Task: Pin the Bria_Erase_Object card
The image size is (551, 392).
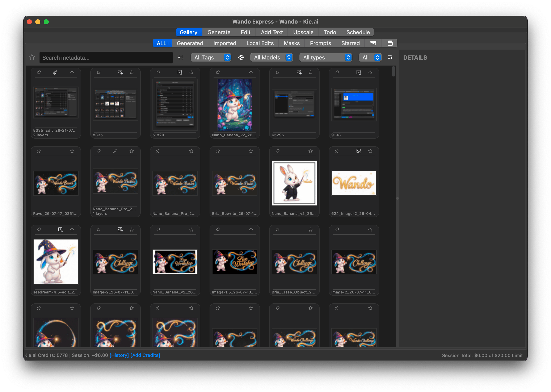Action: coord(277,230)
